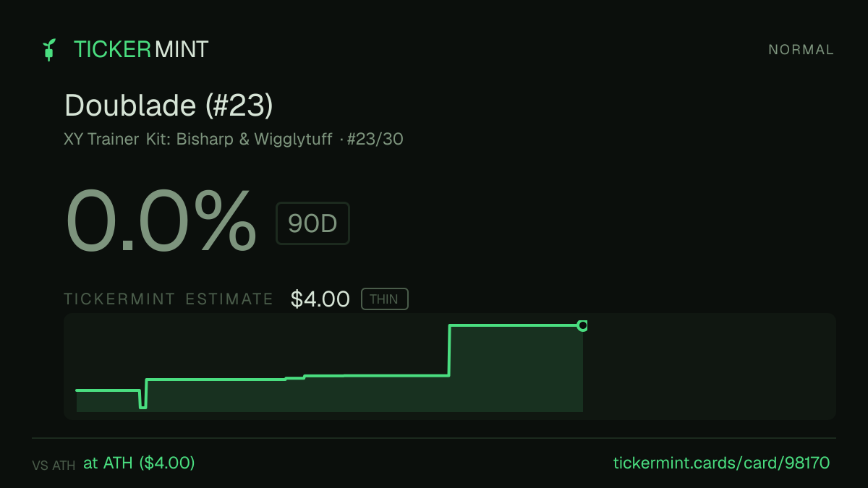Click the XY Trainer Kit set name

point(202,139)
